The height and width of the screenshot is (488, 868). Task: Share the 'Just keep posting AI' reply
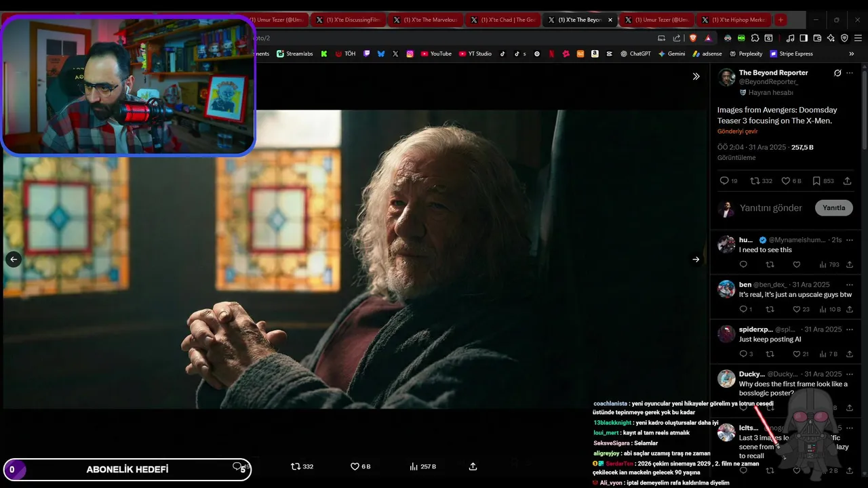coord(850,354)
